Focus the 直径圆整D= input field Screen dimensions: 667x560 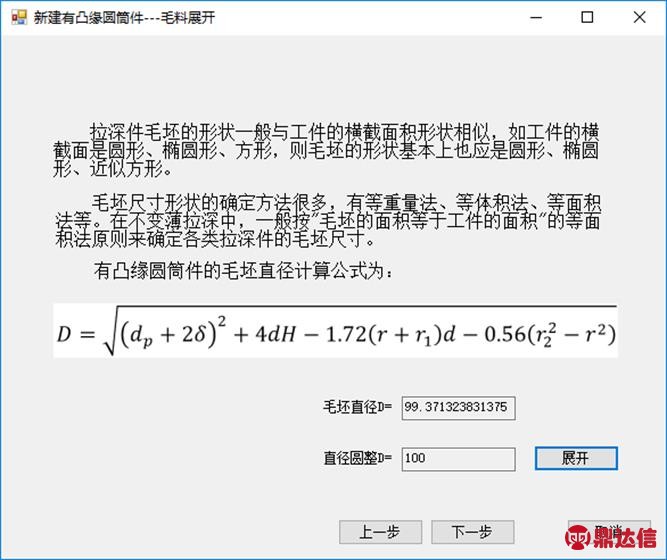click(459, 459)
